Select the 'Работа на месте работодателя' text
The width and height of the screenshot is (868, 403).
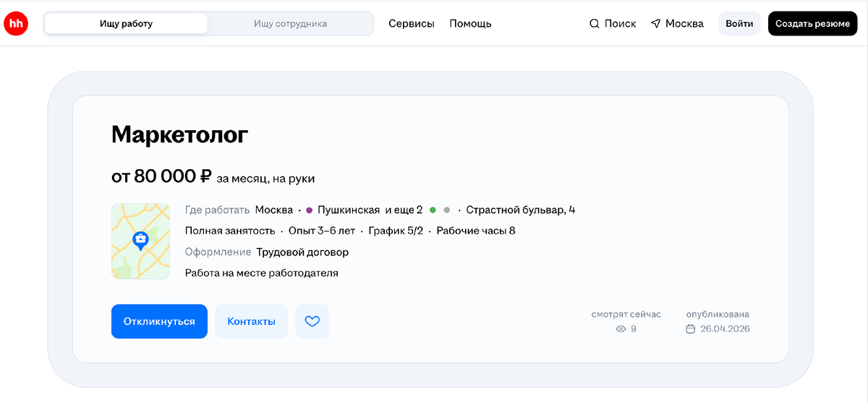(x=262, y=273)
